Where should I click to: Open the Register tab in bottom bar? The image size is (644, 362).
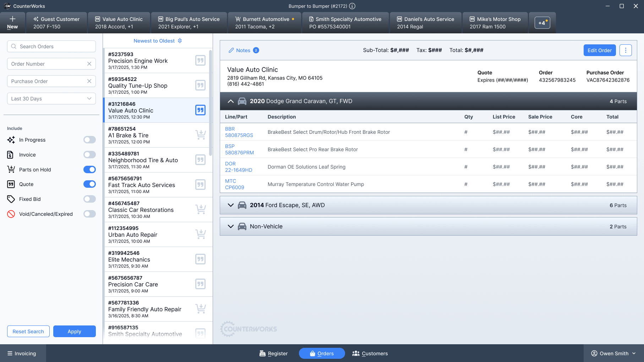[273, 353]
